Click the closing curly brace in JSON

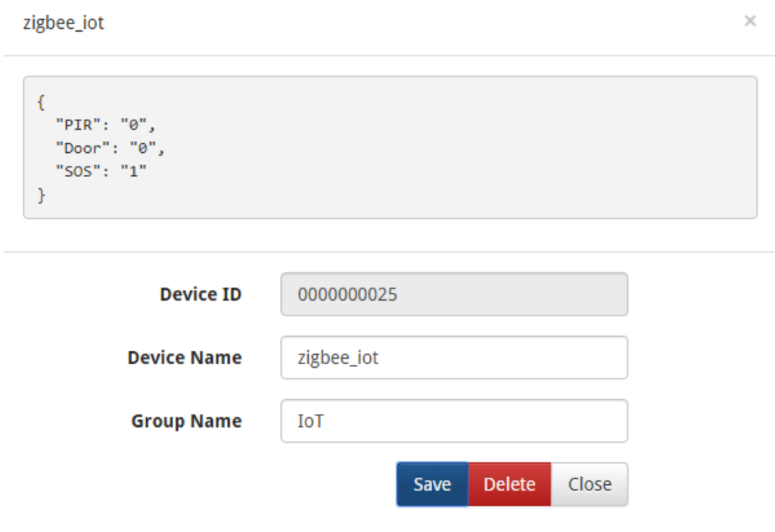point(41,195)
